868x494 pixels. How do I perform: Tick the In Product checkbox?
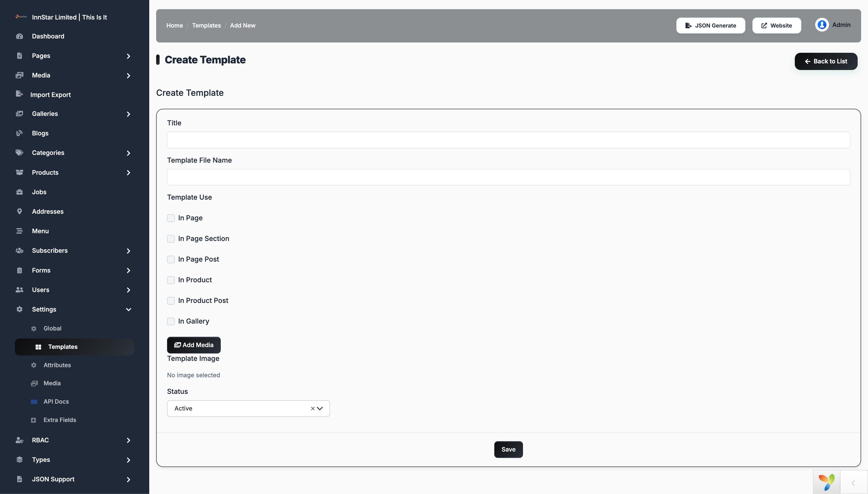(171, 280)
